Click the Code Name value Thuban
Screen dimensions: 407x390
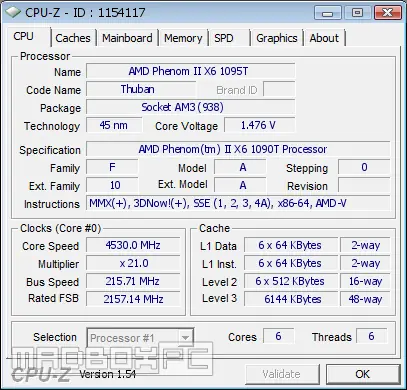click(x=141, y=89)
